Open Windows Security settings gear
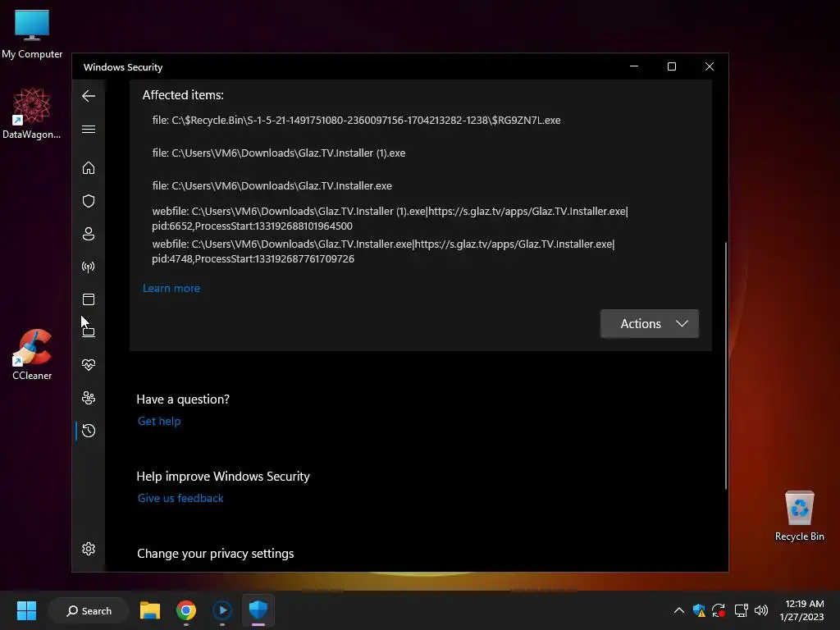This screenshot has width=840, height=630. (89, 549)
